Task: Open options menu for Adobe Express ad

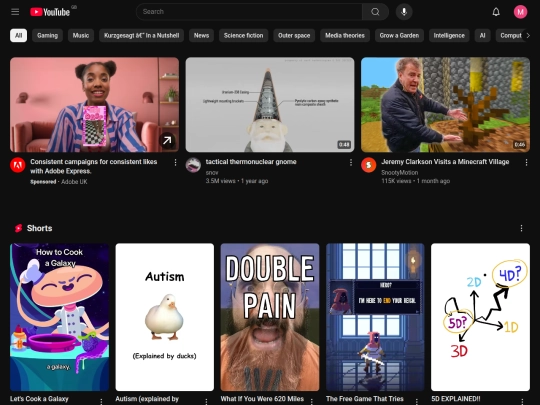Action: [x=175, y=162]
